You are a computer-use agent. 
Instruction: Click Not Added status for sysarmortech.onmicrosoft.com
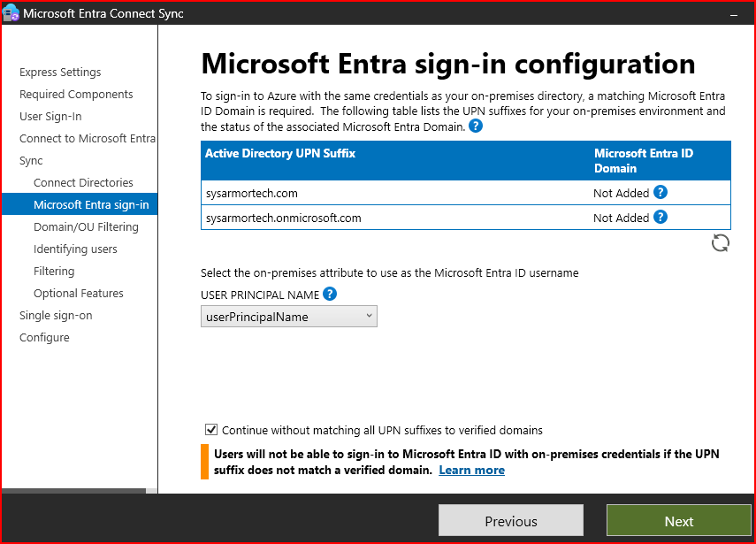(621, 218)
